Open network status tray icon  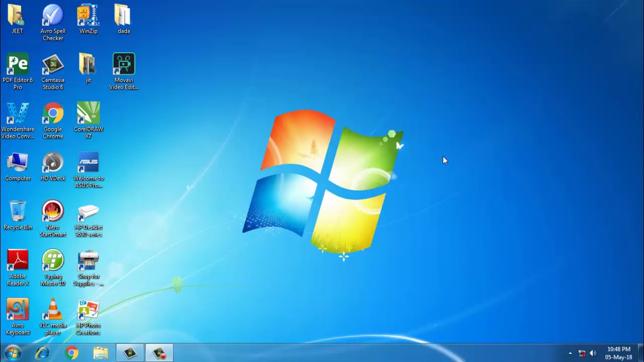pyautogui.click(x=582, y=353)
